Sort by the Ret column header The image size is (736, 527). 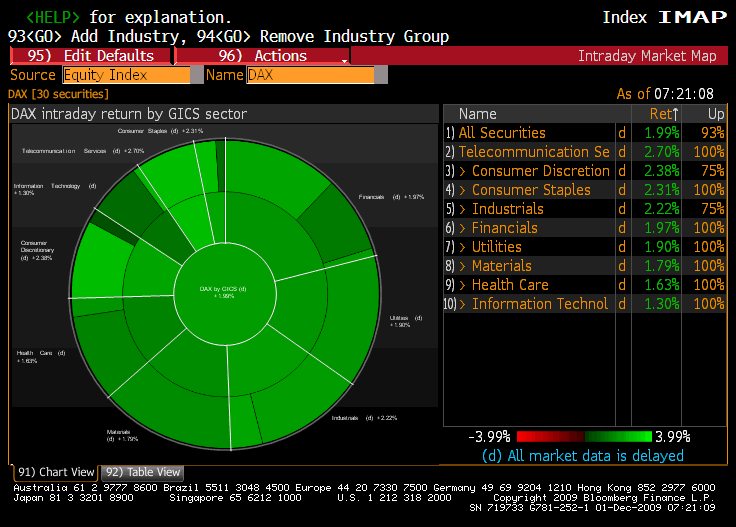(x=661, y=114)
